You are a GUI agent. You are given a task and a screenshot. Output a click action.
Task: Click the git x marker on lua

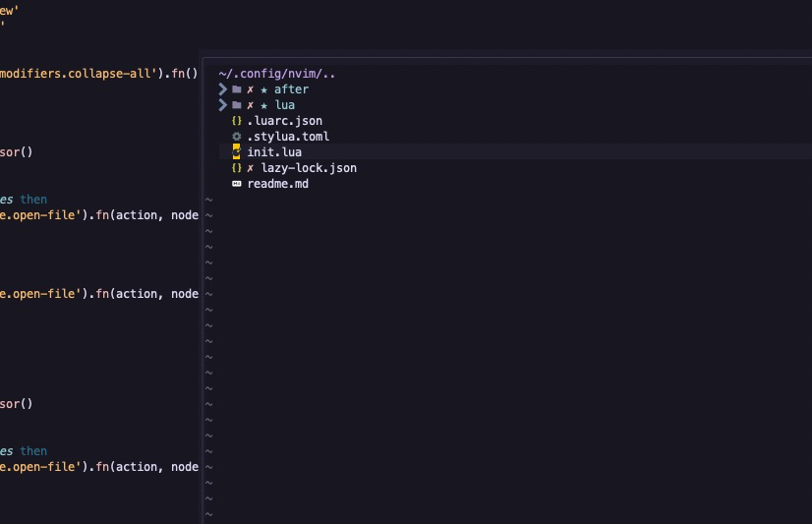tap(250, 105)
